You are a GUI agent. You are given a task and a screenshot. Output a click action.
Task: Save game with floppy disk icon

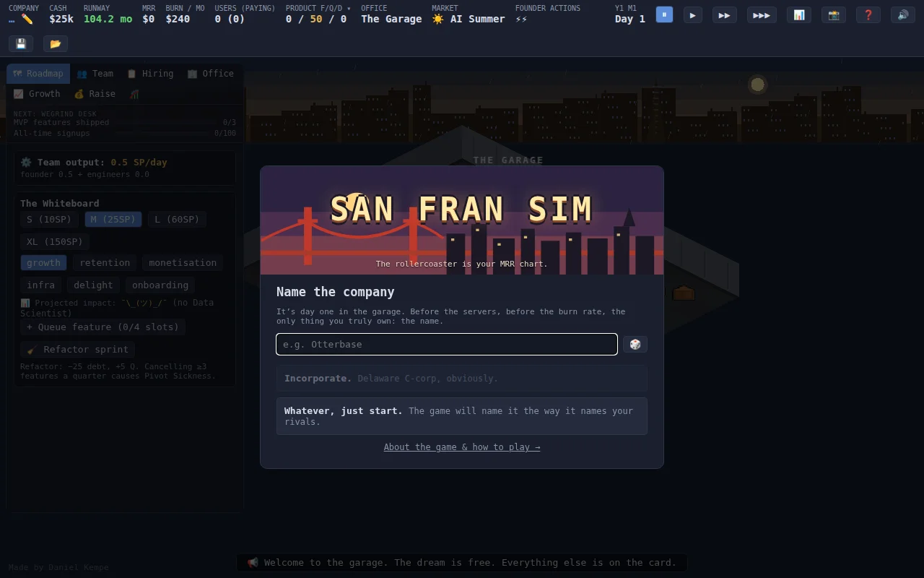[21, 43]
